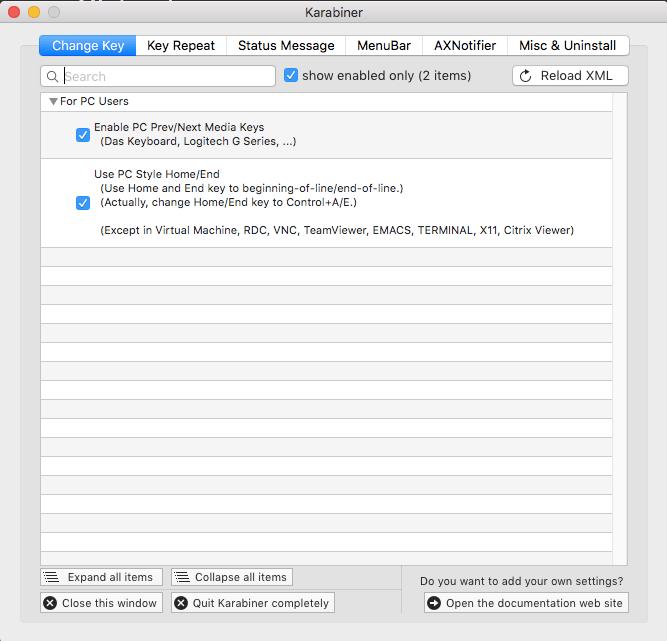Click the Reload XML button
The image size is (667, 641).
click(x=570, y=76)
